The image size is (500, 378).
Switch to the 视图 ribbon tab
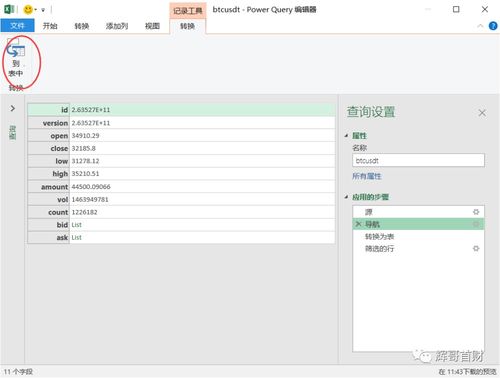[x=152, y=26]
